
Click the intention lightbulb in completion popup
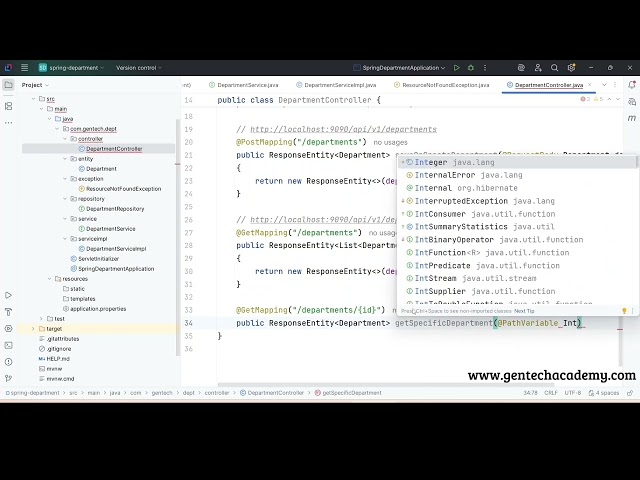click(624, 311)
